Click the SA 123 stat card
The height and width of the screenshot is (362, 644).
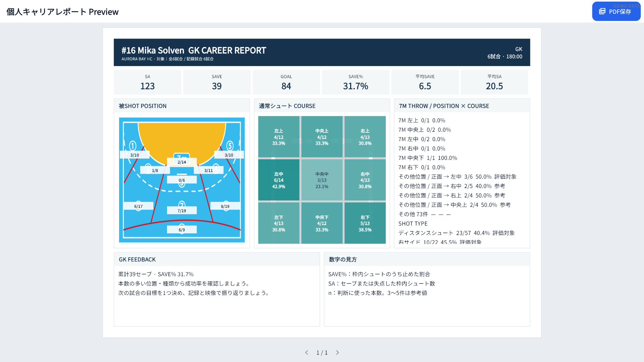pyautogui.click(x=148, y=82)
